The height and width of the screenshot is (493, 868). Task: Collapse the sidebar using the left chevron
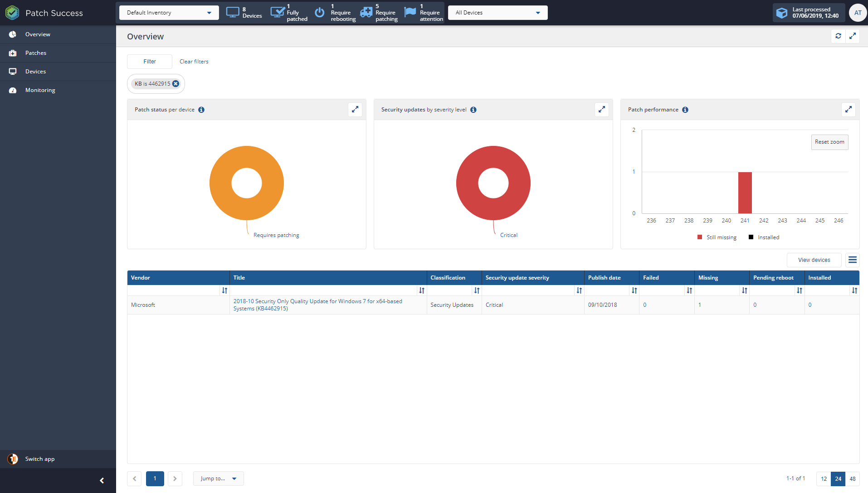point(102,481)
